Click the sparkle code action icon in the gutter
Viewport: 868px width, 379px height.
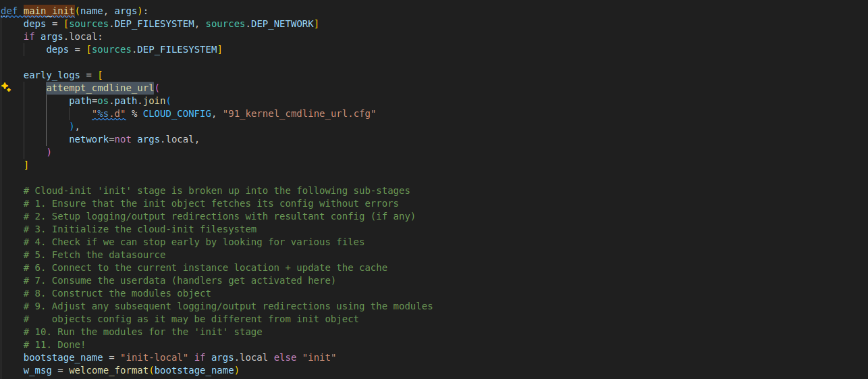[6, 87]
